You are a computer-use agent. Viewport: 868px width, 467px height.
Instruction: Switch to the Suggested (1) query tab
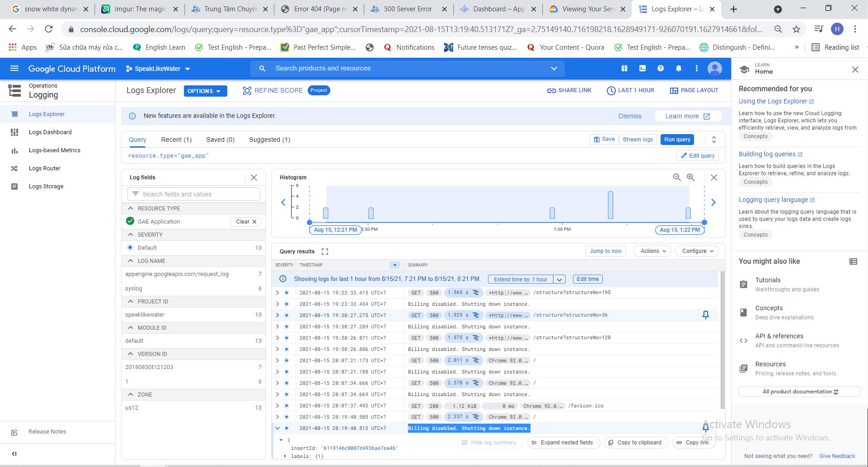click(270, 140)
